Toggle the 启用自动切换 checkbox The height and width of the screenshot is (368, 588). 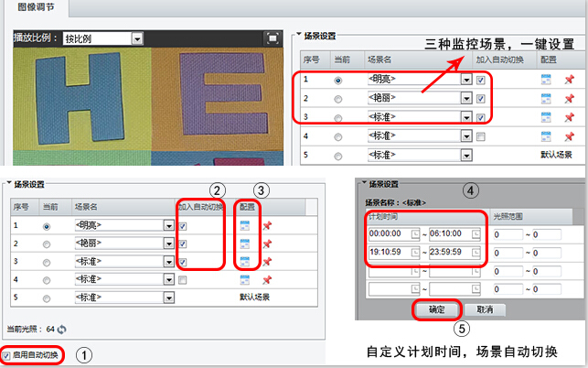[7, 354]
